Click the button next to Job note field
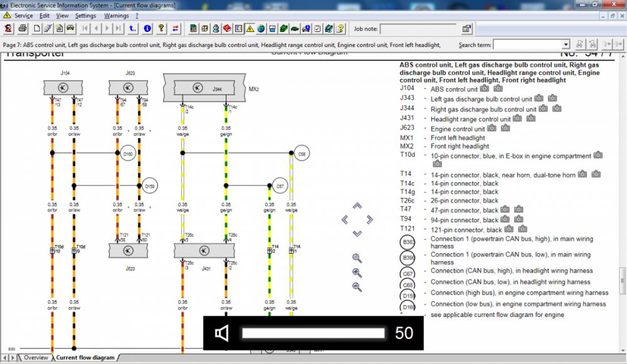The width and height of the screenshot is (627, 364). tap(466, 29)
